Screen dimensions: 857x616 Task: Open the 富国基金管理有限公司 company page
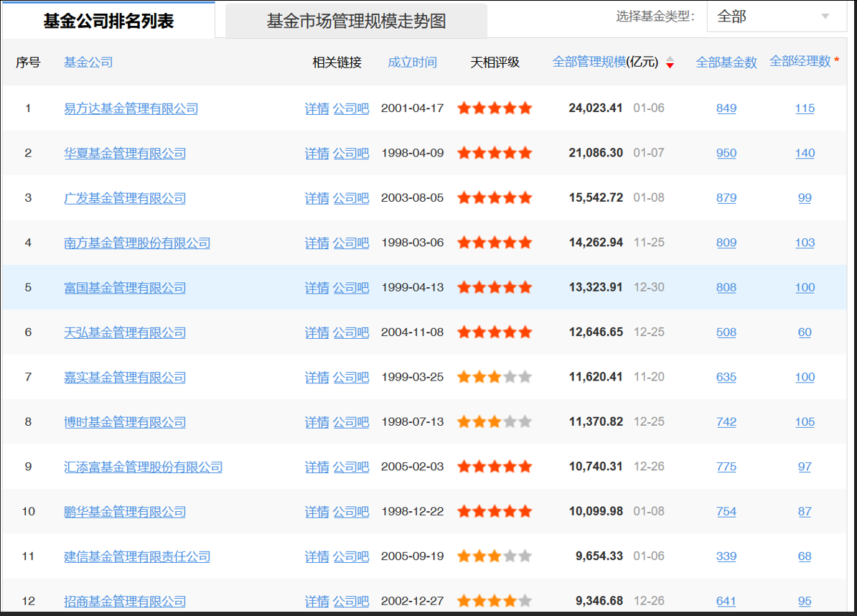pos(124,286)
